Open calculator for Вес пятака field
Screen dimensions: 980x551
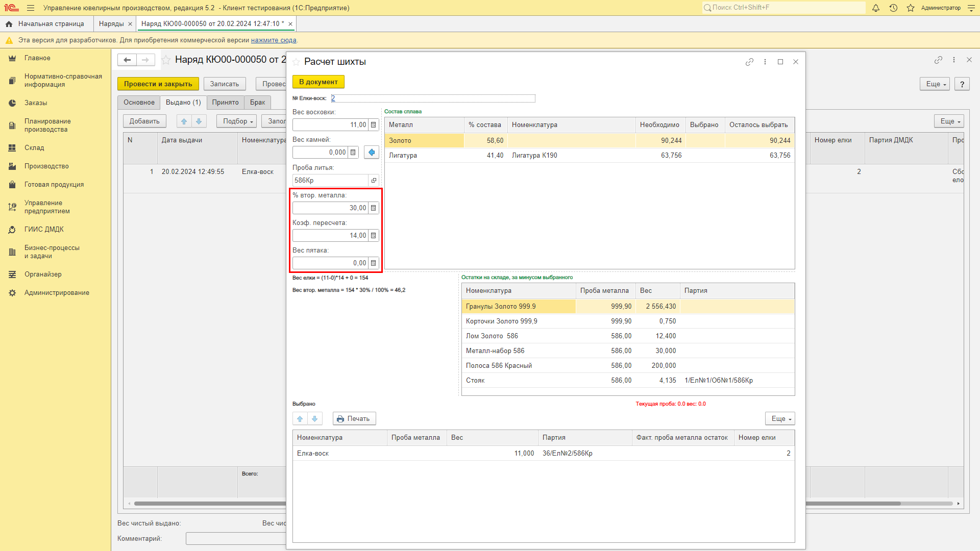pyautogui.click(x=374, y=263)
